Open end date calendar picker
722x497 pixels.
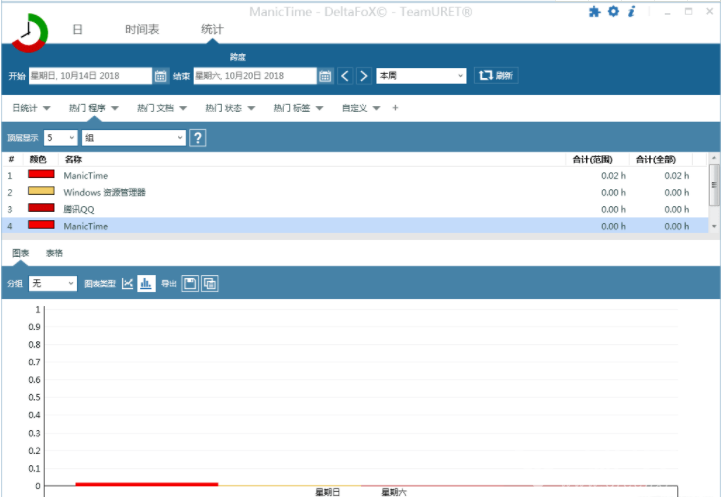pyautogui.click(x=325, y=76)
